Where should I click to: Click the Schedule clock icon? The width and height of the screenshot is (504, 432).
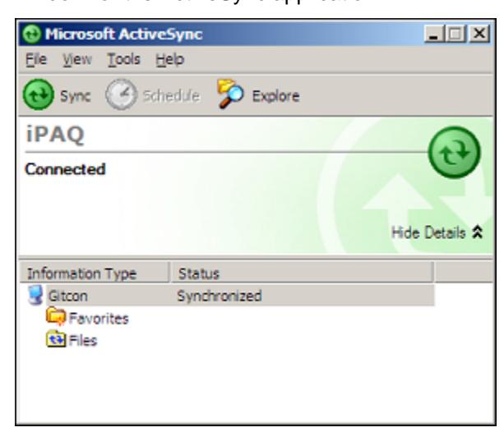click(121, 94)
